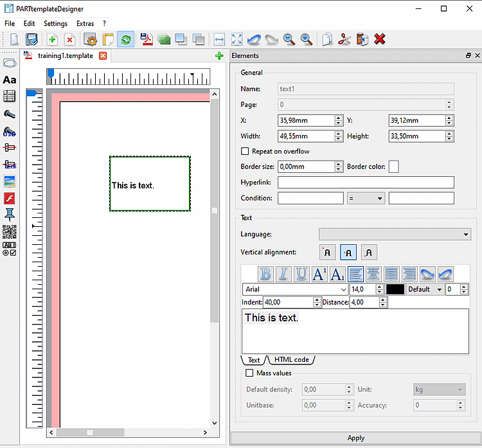Toggle bold text formatting

[x=265, y=274]
